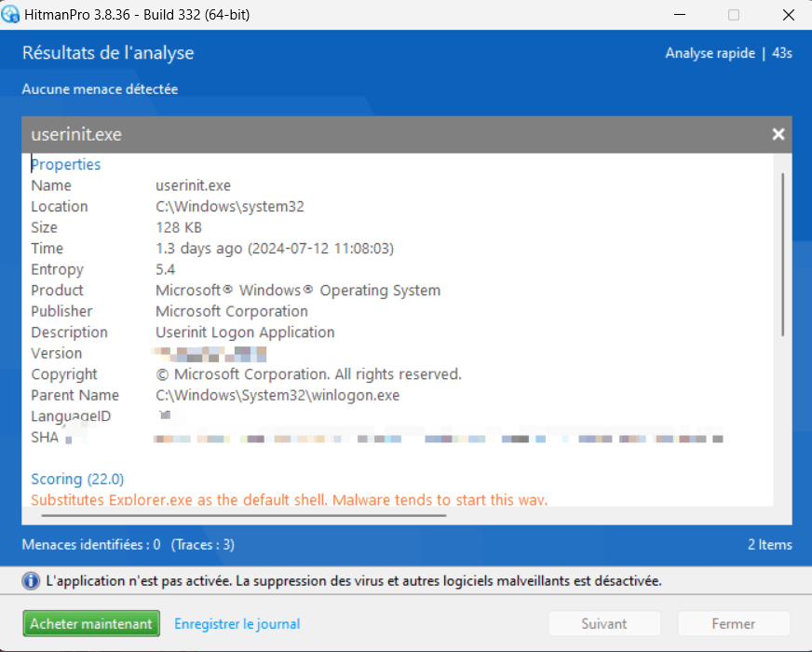Click the entropy value 5.4
The width and height of the screenshot is (812, 652).
tap(165, 269)
